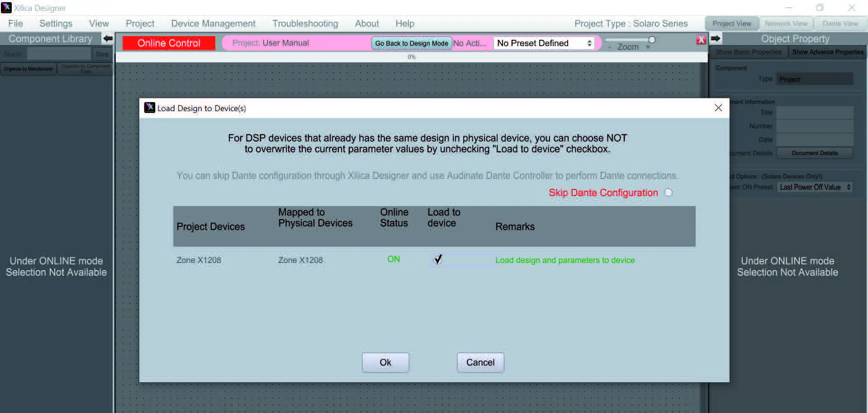Screen dimensions: 868x413
Task: Close the Xilica Designer window
Action: 852,8
